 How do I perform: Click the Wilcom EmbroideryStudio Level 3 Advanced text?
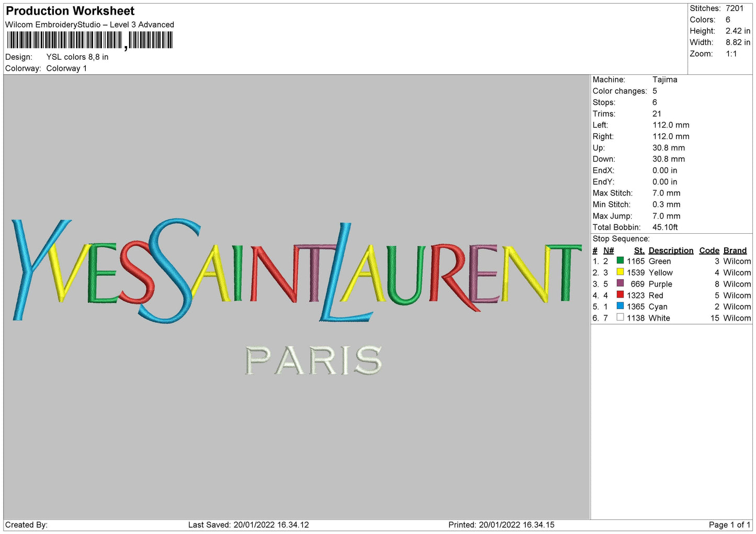tap(89, 25)
